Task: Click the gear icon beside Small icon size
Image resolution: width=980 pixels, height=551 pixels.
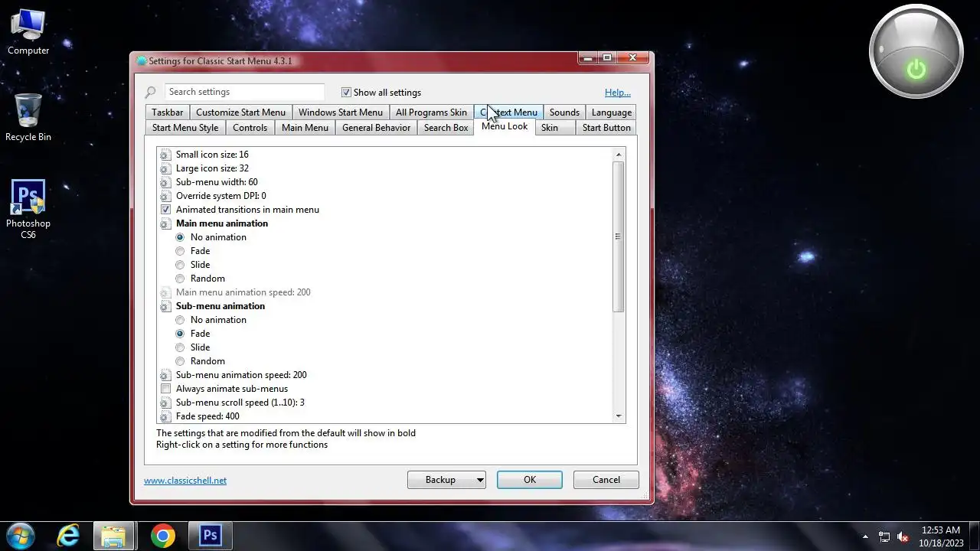Action: (x=165, y=155)
